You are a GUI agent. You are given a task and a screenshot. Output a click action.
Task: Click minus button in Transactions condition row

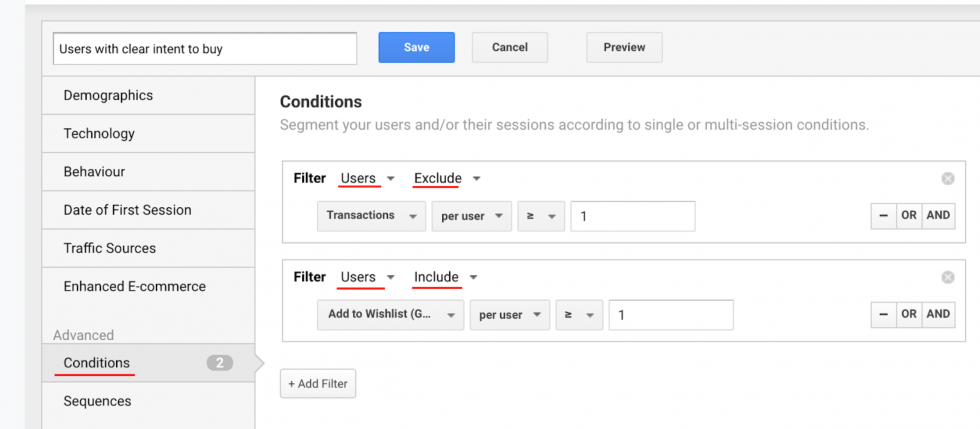point(883,216)
